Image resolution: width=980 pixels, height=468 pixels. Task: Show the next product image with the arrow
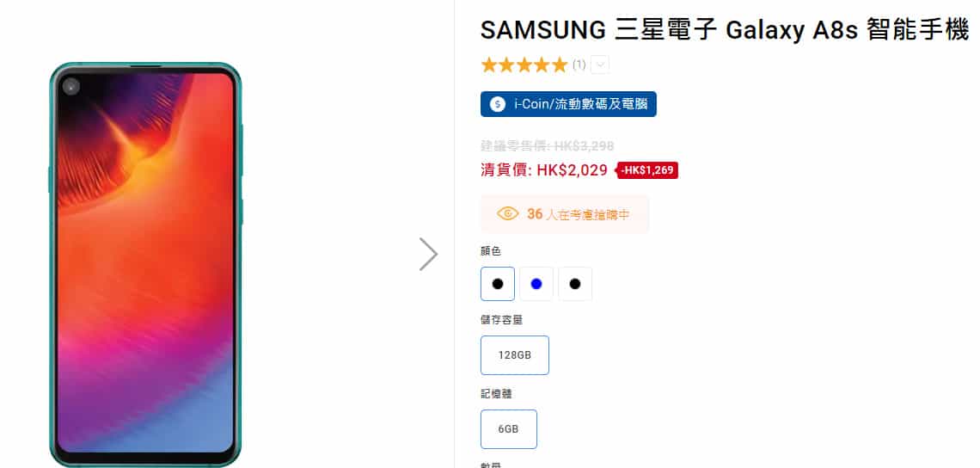point(428,254)
